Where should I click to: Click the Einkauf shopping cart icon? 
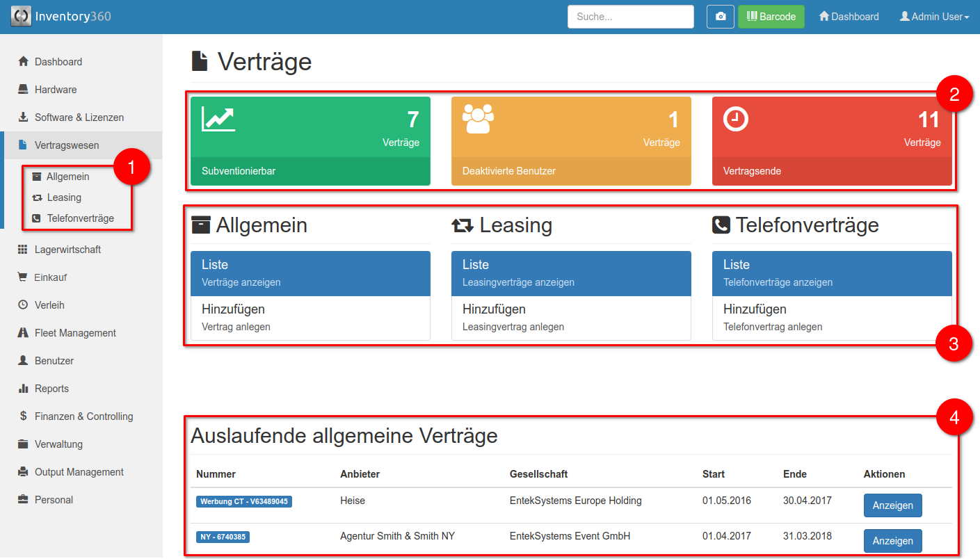point(23,277)
